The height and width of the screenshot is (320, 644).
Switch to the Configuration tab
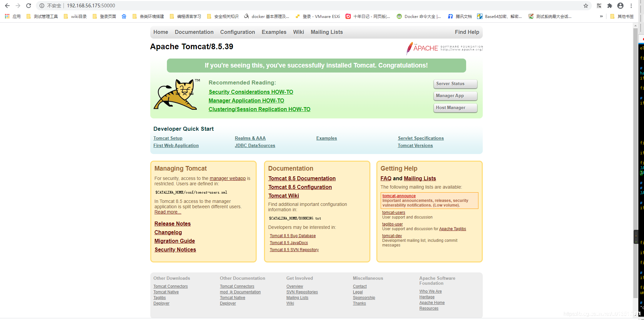(x=237, y=32)
